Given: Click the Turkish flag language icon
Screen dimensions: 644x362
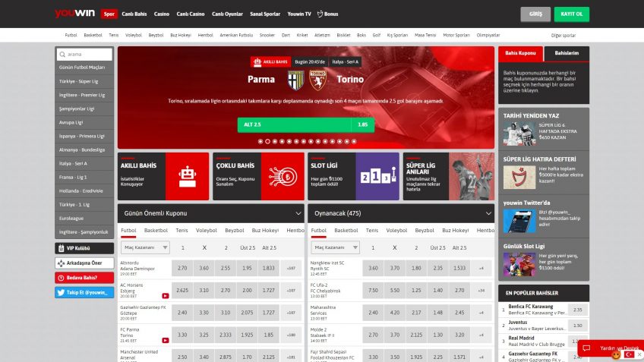Looking at the screenshot, I should tap(630, 354).
